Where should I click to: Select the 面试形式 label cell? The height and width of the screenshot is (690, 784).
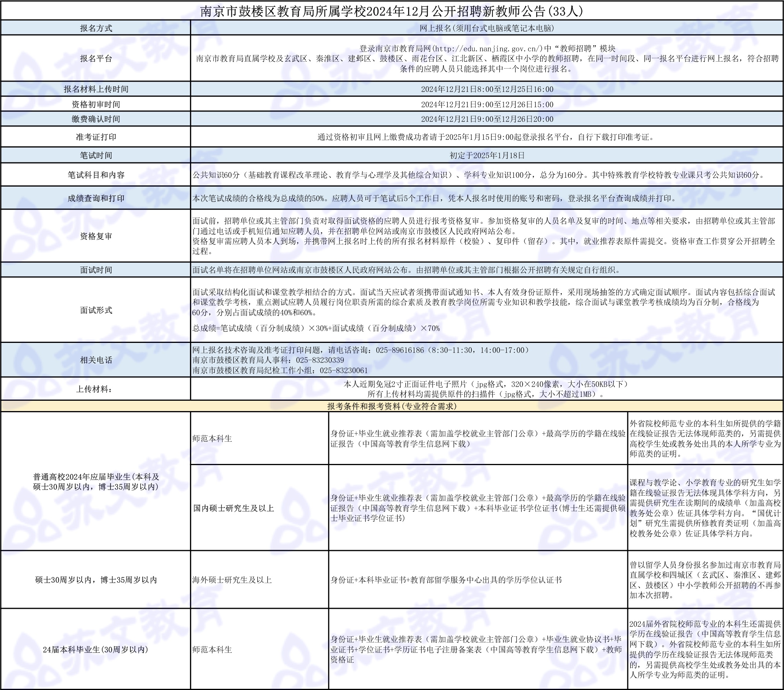tap(96, 310)
